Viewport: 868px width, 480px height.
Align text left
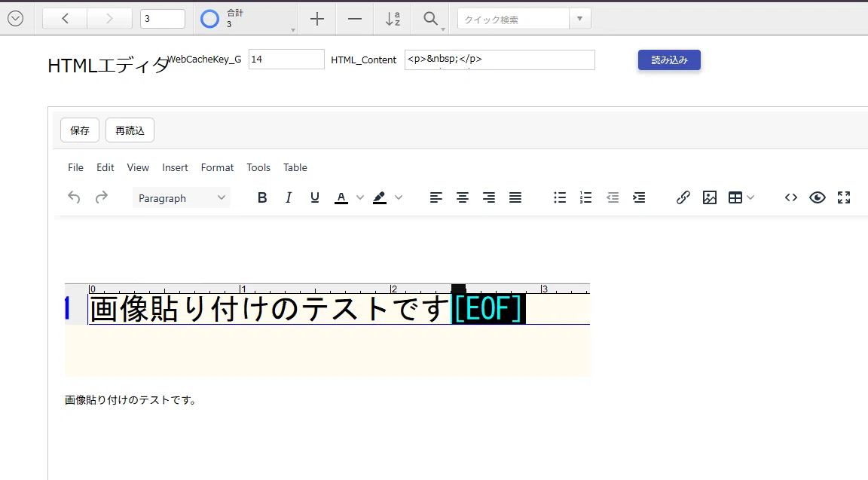point(436,197)
